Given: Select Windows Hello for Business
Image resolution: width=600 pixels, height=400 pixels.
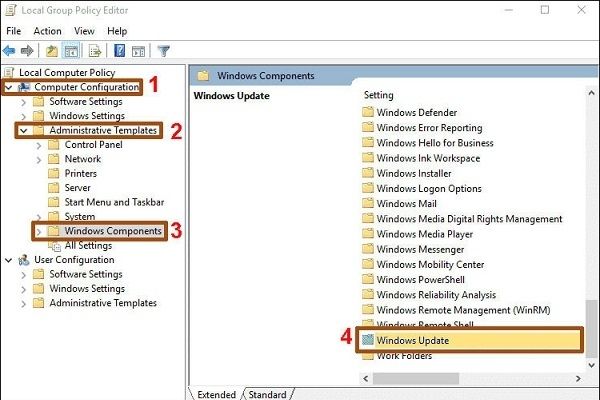Looking at the screenshot, I should (435, 143).
